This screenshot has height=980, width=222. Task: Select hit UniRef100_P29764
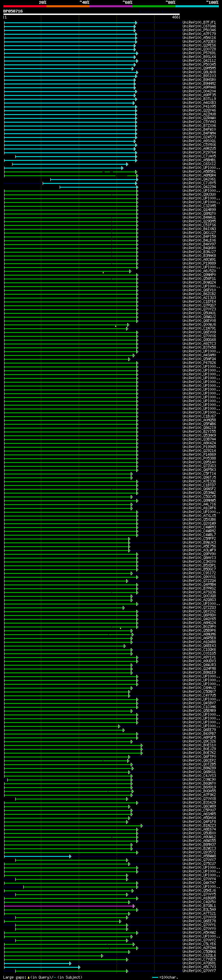click(x=199, y=153)
